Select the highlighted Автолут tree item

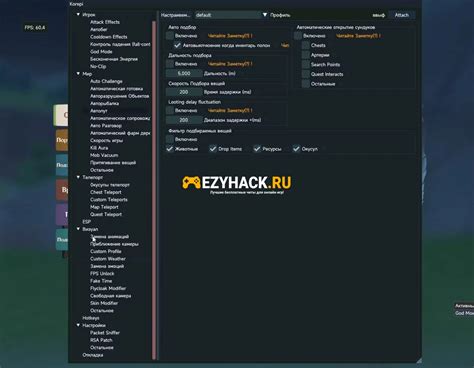[x=99, y=111]
